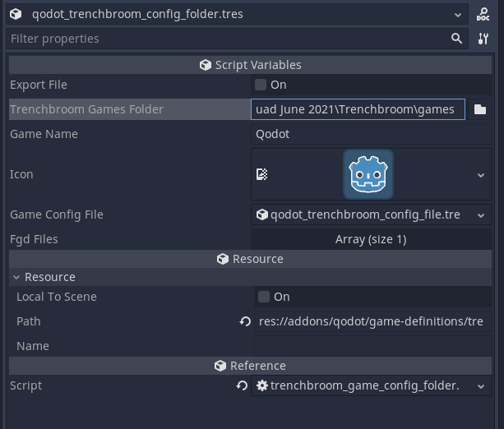Browse folder for Trenchbroom Games Folder
The image size is (504, 429).
[481, 109]
